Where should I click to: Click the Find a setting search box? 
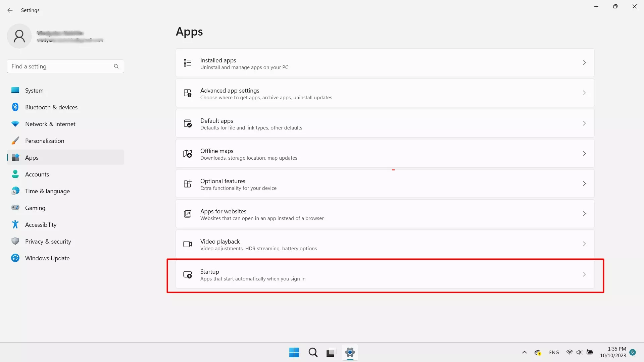pyautogui.click(x=62, y=66)
